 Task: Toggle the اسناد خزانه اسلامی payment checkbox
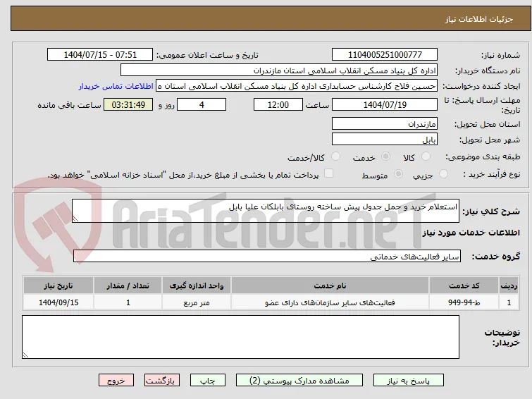coord(328,173)
